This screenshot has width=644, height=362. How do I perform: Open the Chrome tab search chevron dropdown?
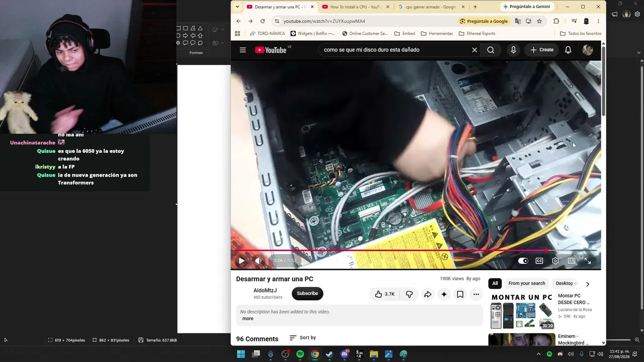[237, 7]
